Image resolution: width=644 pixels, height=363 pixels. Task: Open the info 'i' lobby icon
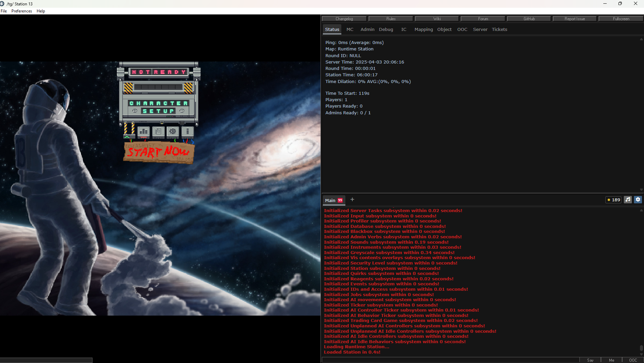(x=188, y=131)
